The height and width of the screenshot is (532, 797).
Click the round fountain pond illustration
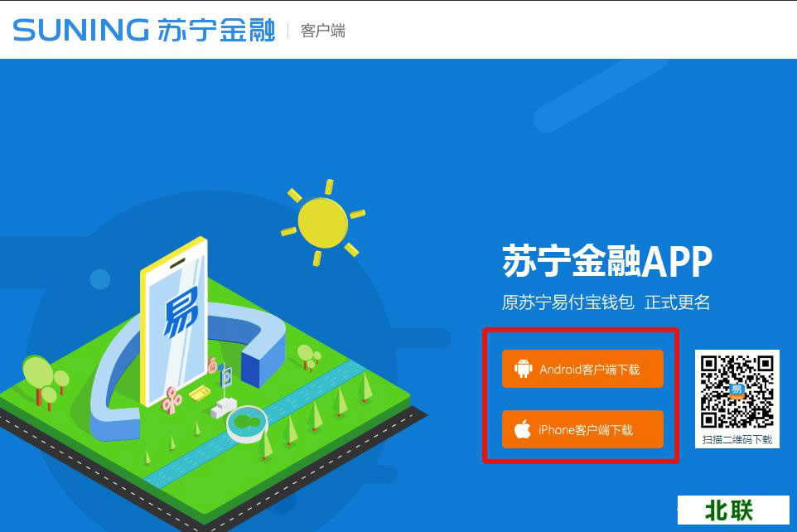[x=247, y=423]
